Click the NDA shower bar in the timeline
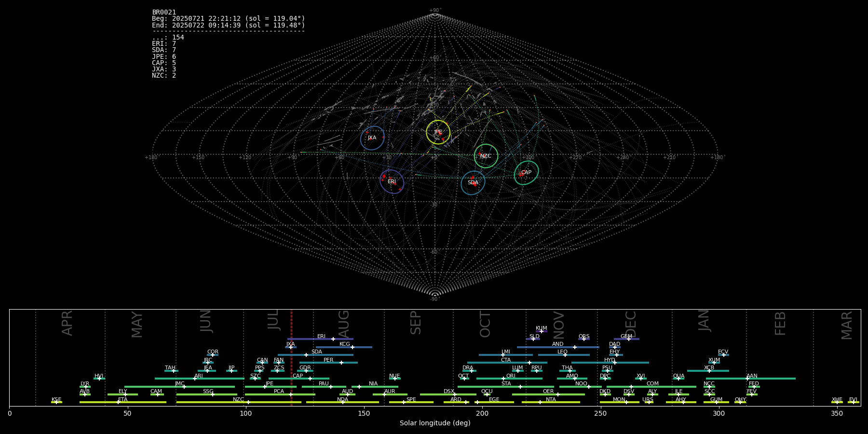Screen dimensions: 868x434 (x=342, y=402)
